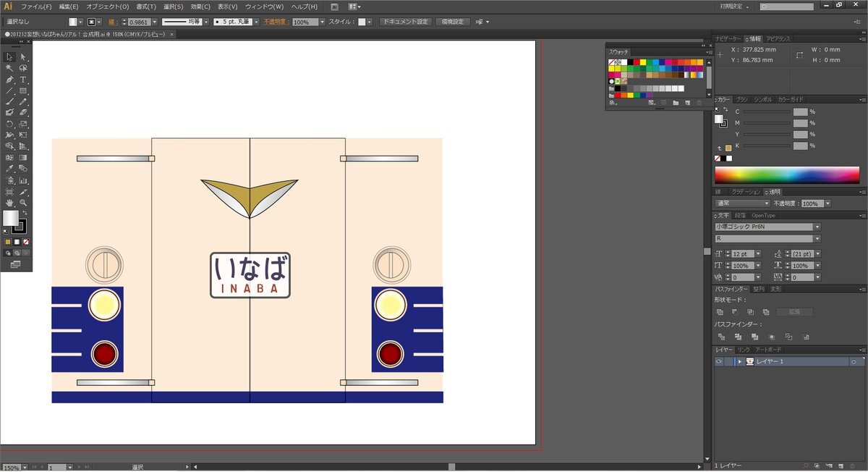Image resolution: width=868 pixels, height=472 pixels.
Task: Open brush 5 pt. 丸筆 dropdown
Action: [256, 22]
